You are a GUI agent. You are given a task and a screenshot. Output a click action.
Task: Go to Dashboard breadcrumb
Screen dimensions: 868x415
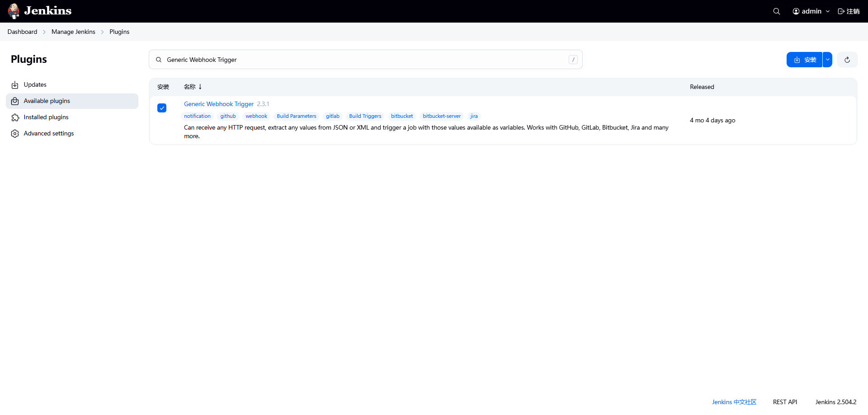coord(22,32)
